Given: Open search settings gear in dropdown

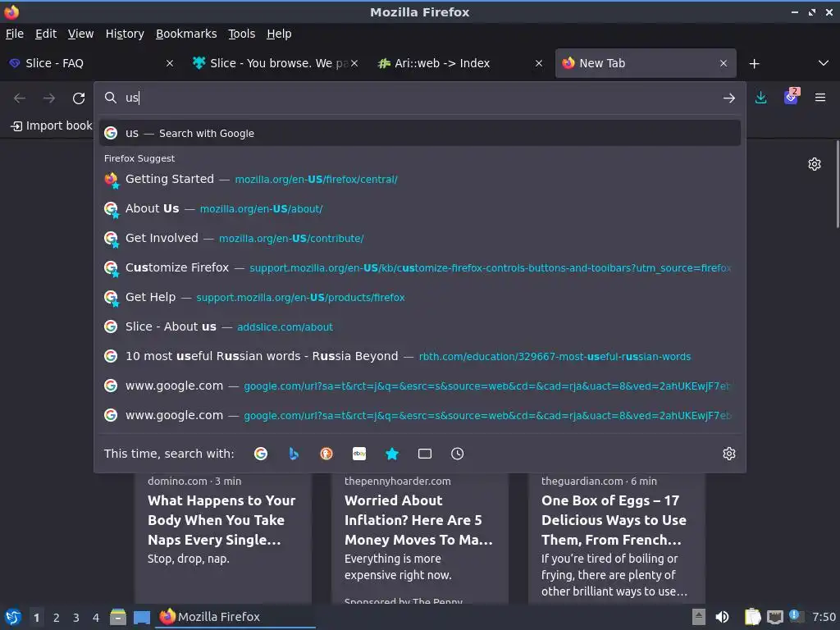Looking at the screenshot, I should pyautogui.click(x=729, y=454).
